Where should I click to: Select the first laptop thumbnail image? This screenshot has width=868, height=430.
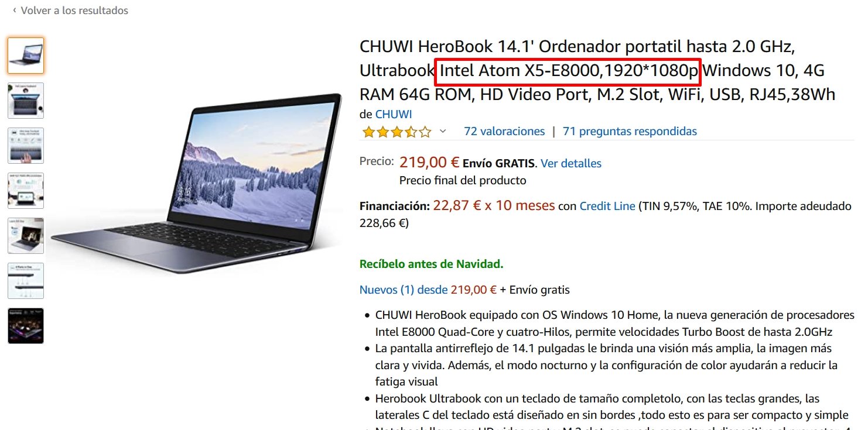[26, 56]
